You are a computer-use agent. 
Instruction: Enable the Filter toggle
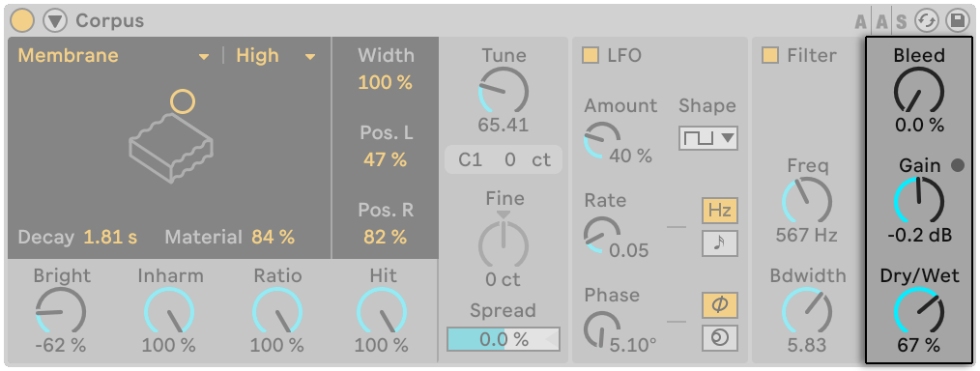pyautogui.click(x=770, y=56)
